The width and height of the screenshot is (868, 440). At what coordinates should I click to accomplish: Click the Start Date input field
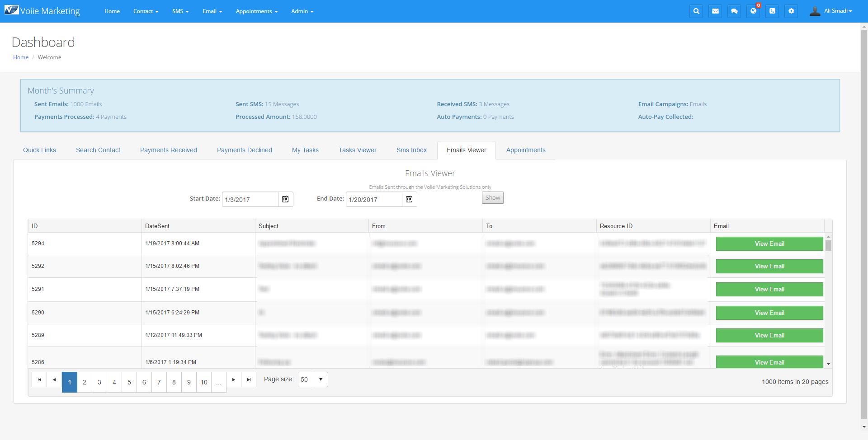click(250, 199)
